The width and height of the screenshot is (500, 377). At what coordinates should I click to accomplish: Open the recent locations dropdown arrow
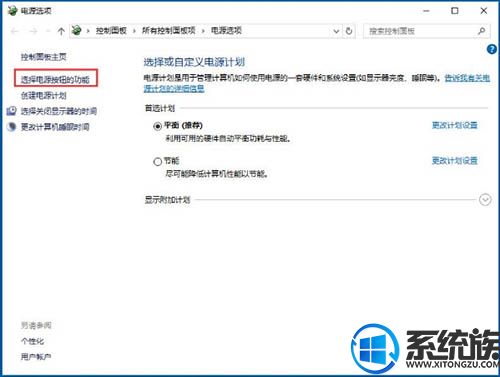pos(48,31)
